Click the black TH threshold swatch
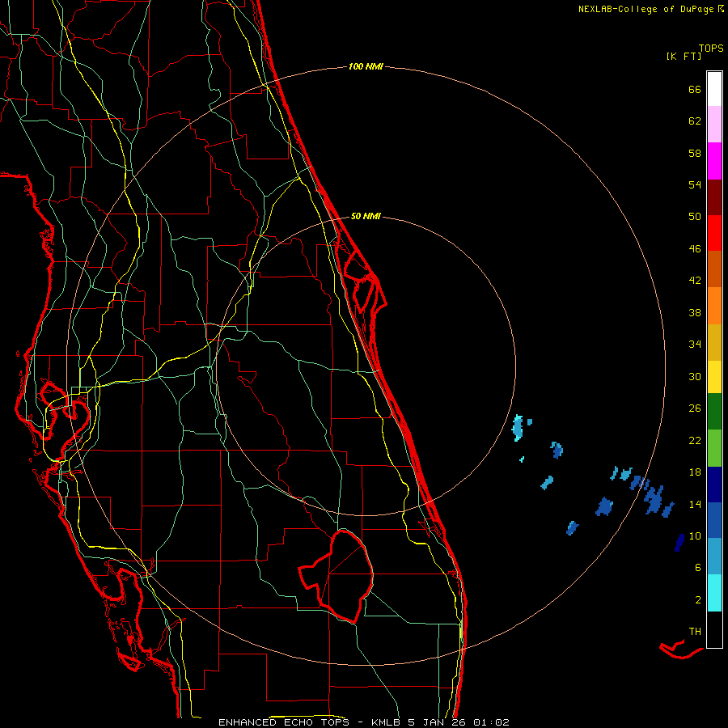 coord(714,629)
